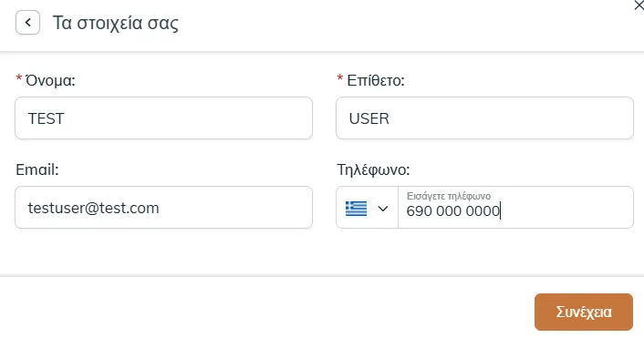Image resolution: width=644 pixels, height=338 pixels.
Task: Click the red asterisk beside Επίθετο
Action: click(x=339, y=78)
